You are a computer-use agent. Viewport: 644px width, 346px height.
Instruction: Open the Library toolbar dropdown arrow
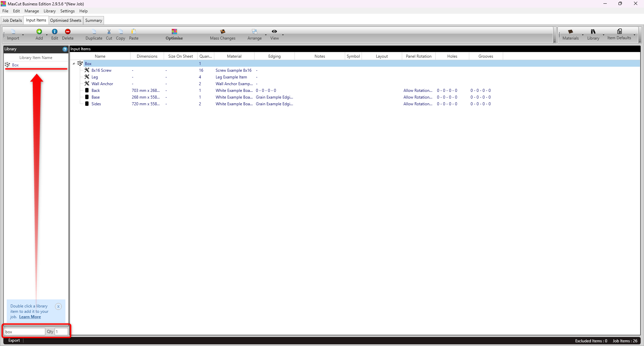[x=603, y=35]
